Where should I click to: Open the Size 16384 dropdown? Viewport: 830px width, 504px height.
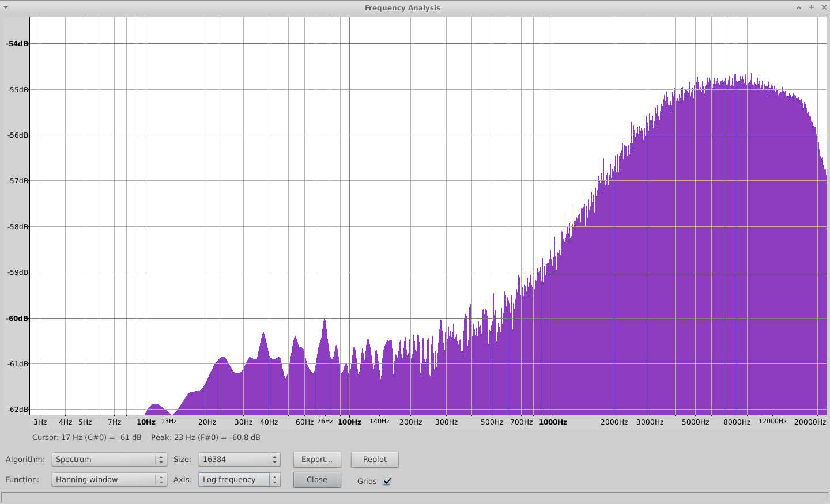coord(239,459)
